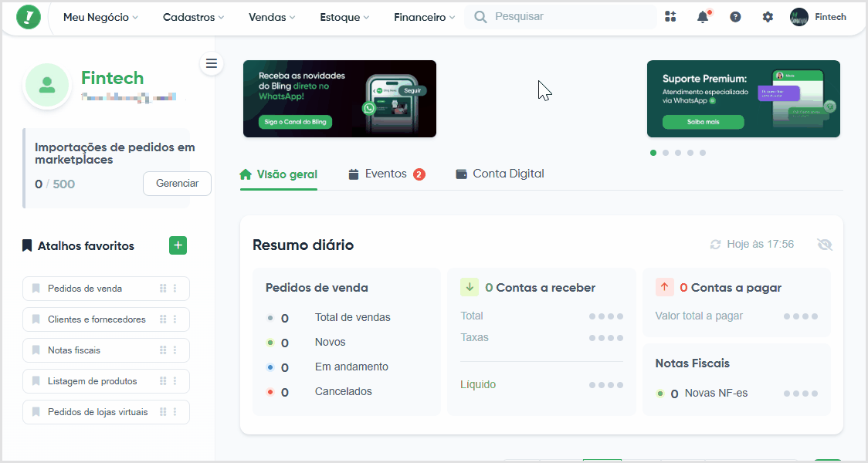Open more options for Clientes e fornecedores

pos(175,319)
